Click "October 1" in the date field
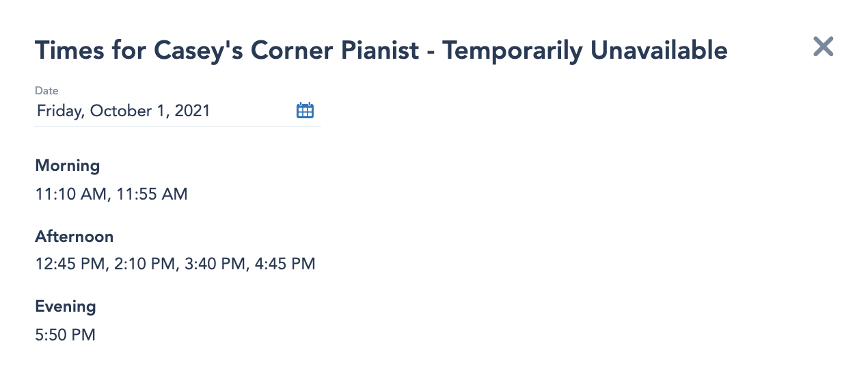868x391 pixels. click(128, 111)
